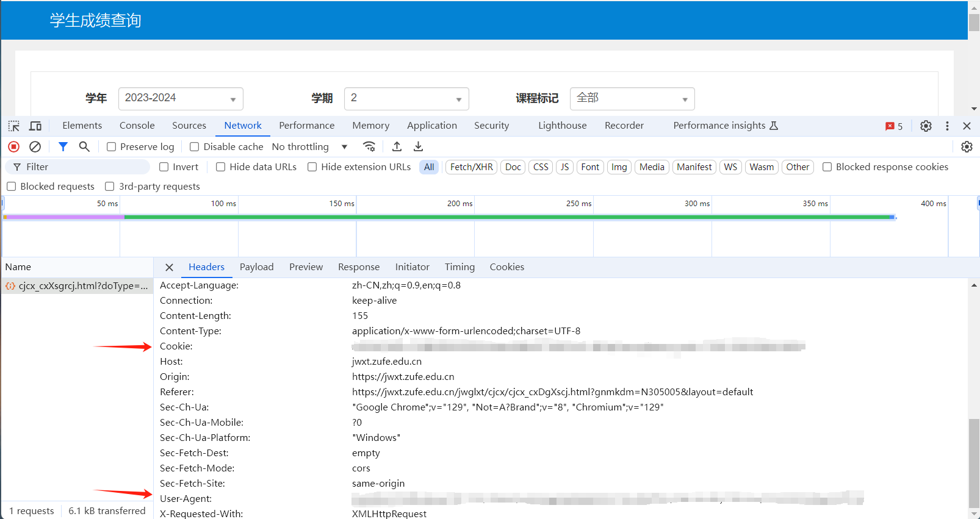Open the Memory tab
The width and height of the screenshot is (980, 519).
coord(370,126)
